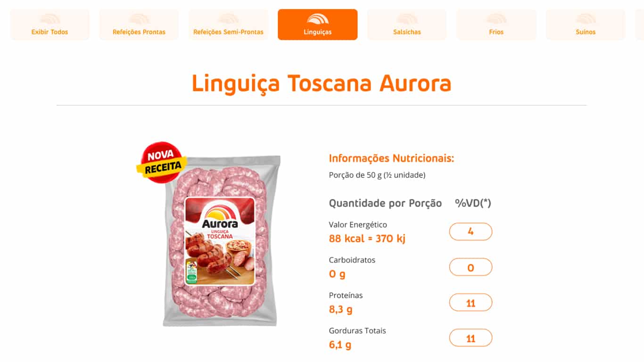Click the Valor Energético %VD value 4

(471, 232)
